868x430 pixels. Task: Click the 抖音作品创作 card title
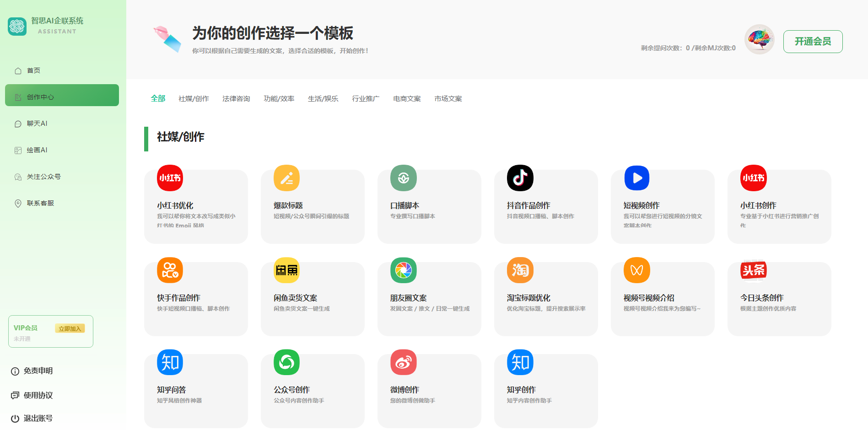[x=528, y=205]
